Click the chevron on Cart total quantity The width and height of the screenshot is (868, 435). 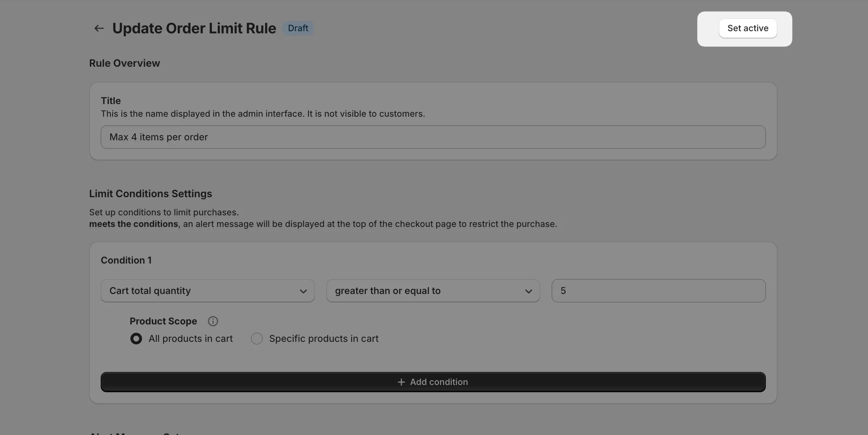(303, 291)
